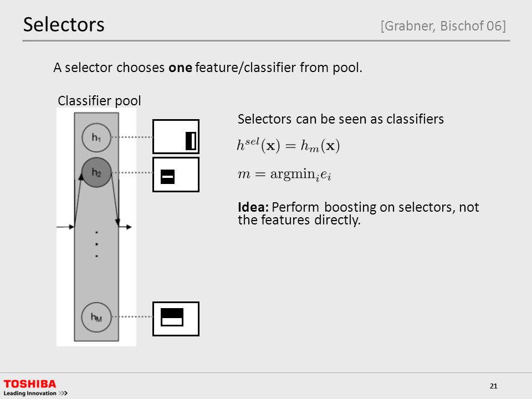Viewport: 532px width, 399px height.
Task: Click 'Selectors can be seen as classifiers' text
Action: click(x=341, y=119)
